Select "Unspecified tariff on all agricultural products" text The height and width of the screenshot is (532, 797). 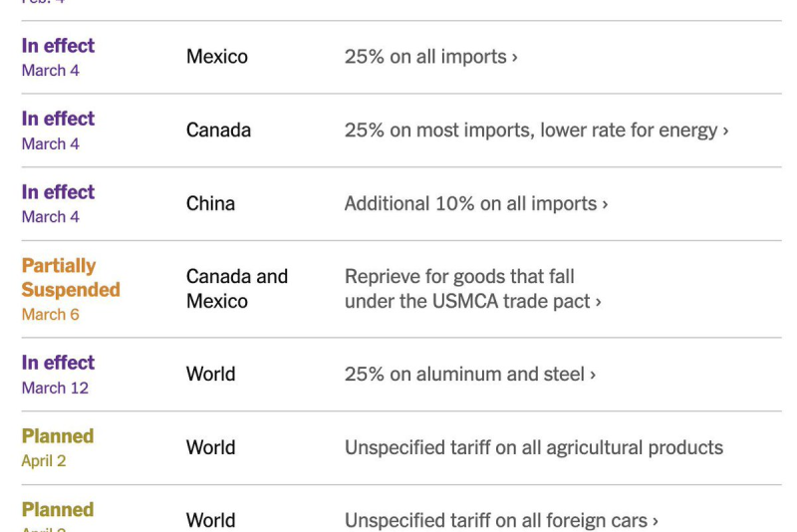[x=533, y=447]
